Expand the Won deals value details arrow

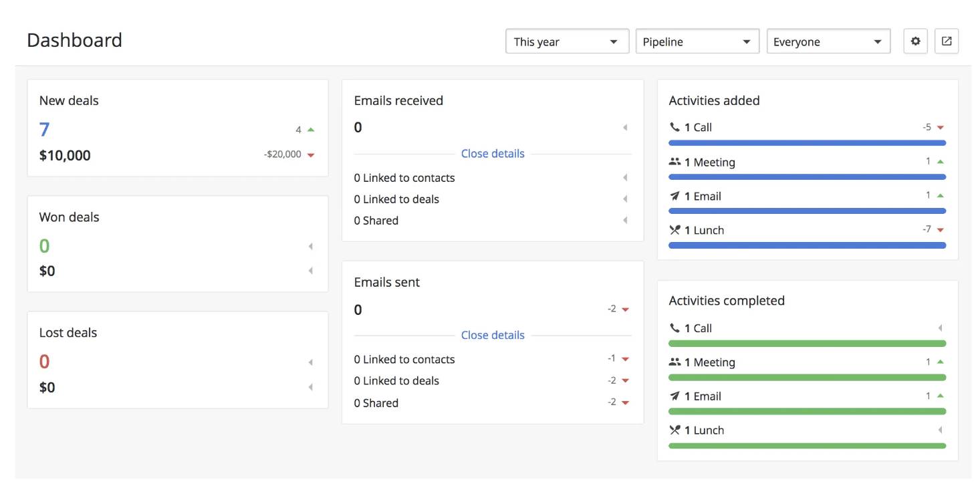(311, 271)
